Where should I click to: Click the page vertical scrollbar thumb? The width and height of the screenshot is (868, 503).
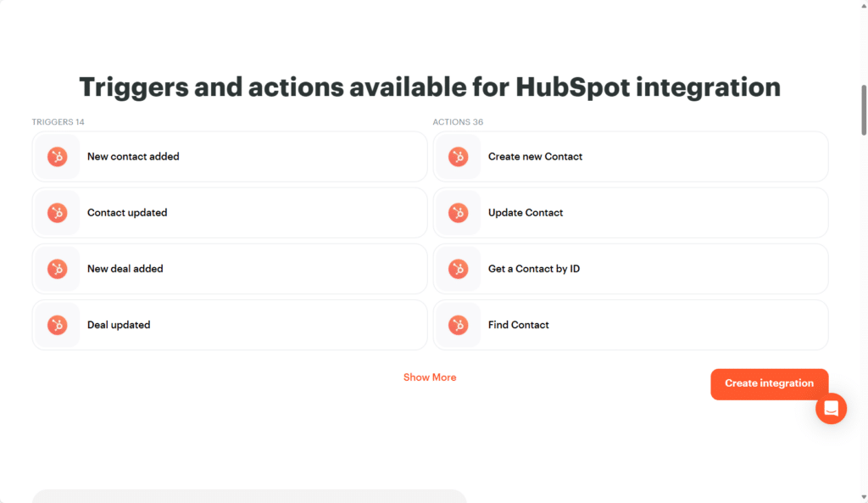coord(864,110)
